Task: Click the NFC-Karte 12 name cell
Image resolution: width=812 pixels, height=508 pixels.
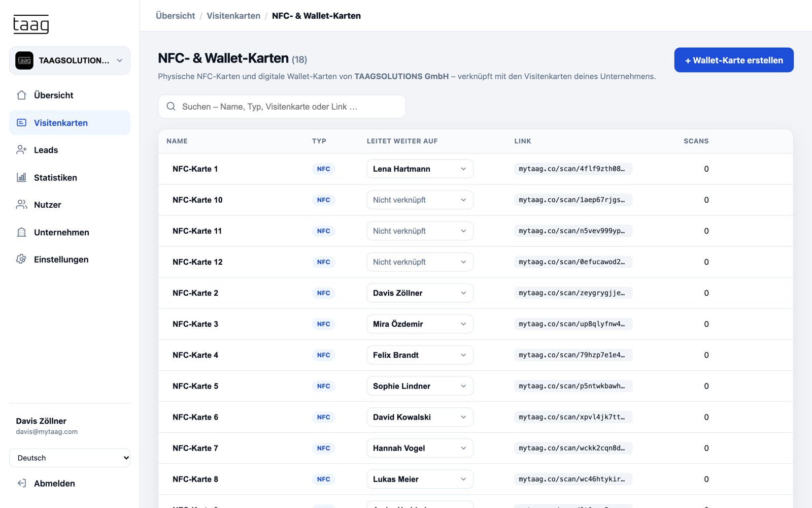Action: point(197,262)
